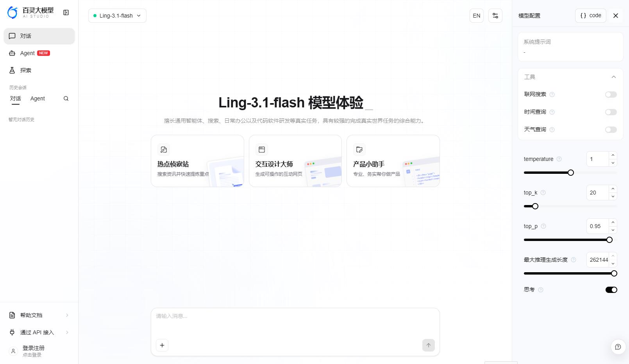Click the top_p slider handle
The image size is (629, 364).
point(609,240)
